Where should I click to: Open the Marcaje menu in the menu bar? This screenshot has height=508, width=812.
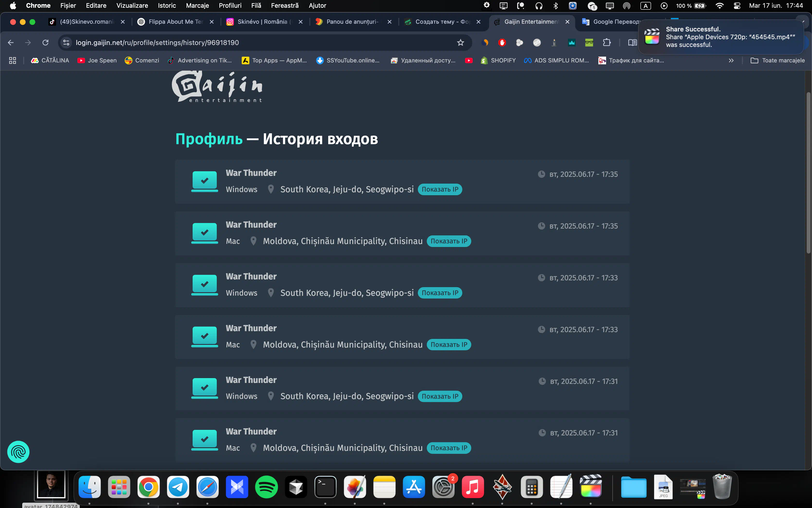click(x=197, y=5)
